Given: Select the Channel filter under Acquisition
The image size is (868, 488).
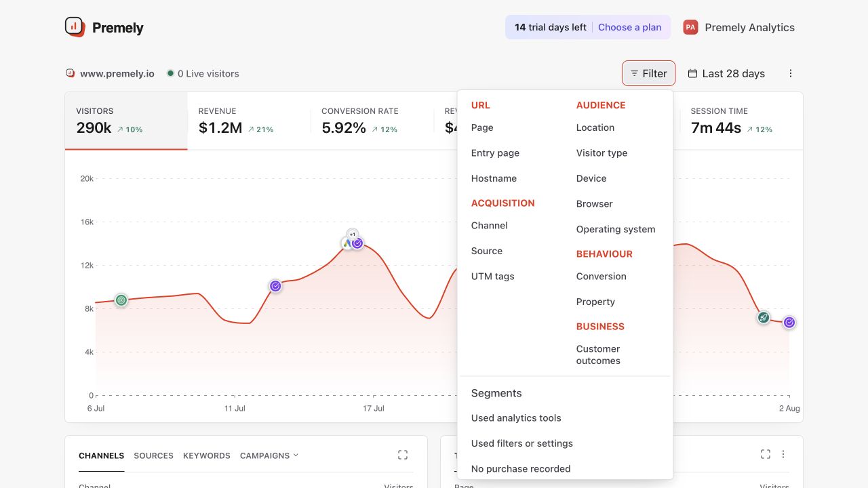Looking at the screenshot, I should coord(490,226).
